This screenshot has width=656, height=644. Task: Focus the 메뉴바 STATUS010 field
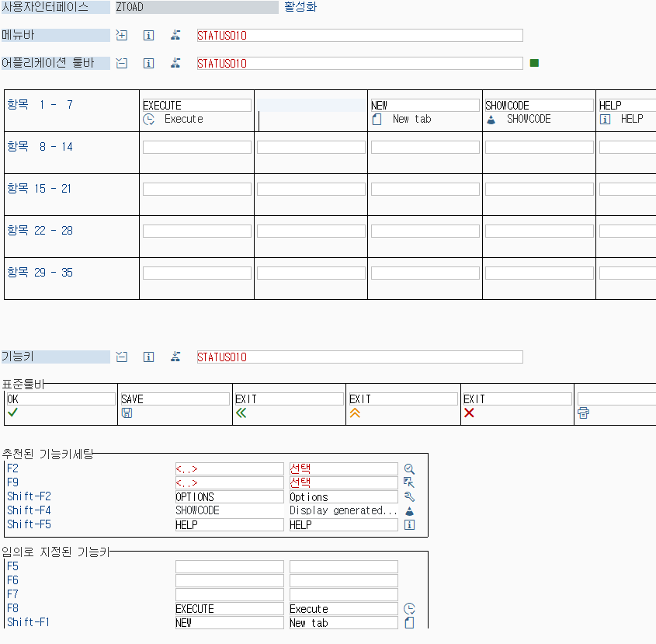tap(359, 35)
